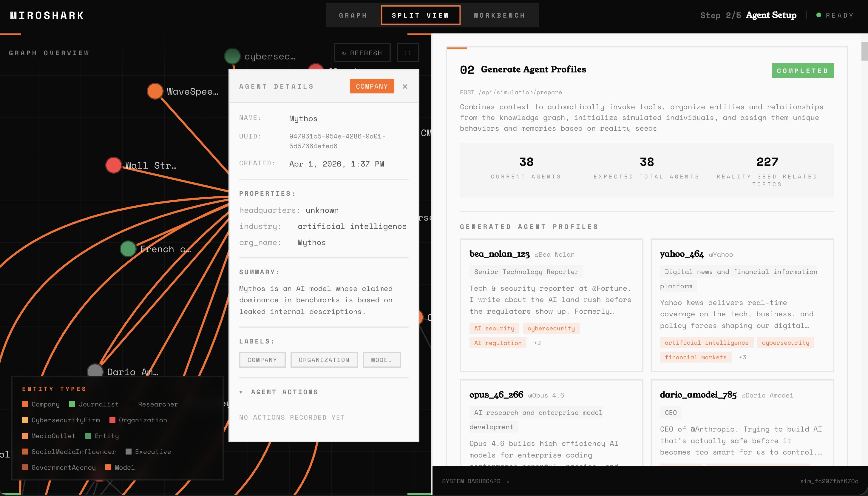Click the MIROSHARK logo

[x=47, y=15]
